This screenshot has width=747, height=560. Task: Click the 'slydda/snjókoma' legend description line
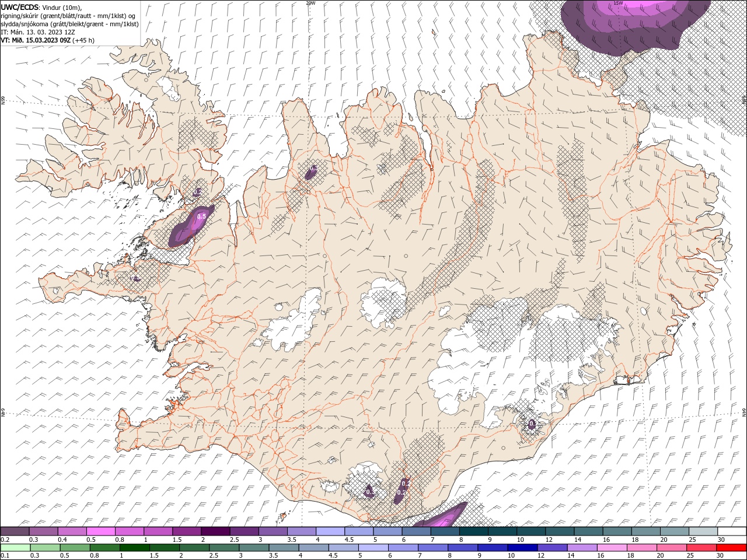(69, 24)
